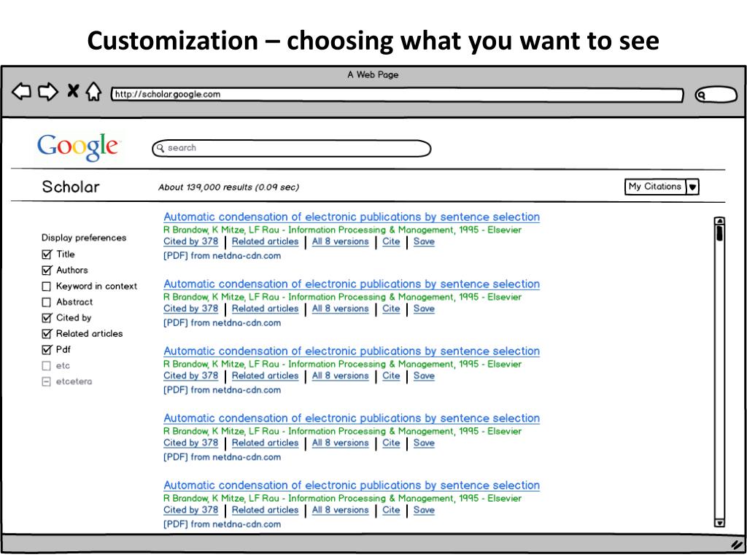Check the Abstract checkbox
The width and height of the screenshot is (747, 560).
click(x=46, y=302)
